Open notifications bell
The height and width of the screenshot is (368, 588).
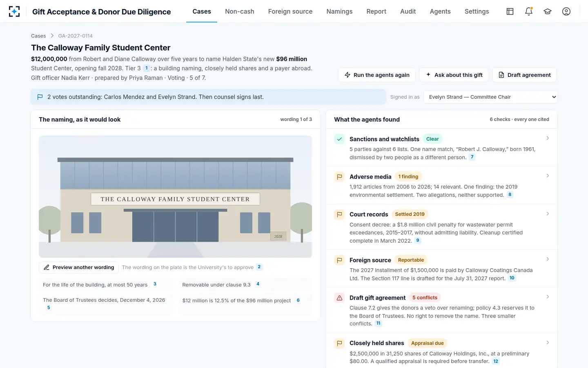(x=529, y=11)
